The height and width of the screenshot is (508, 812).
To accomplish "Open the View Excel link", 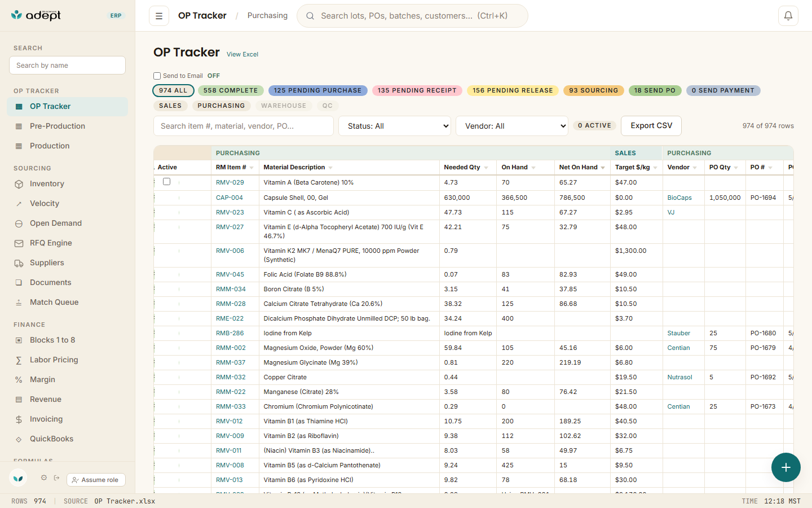I will [242, 54].
